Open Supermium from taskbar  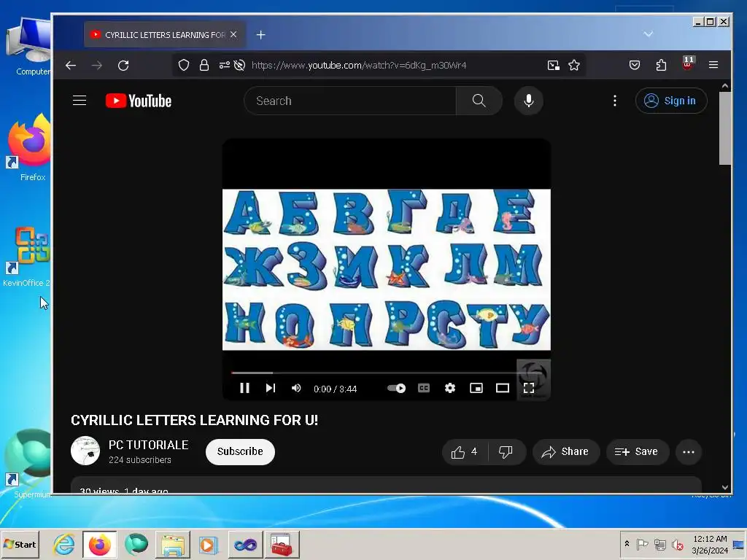[x=136, y=544]
